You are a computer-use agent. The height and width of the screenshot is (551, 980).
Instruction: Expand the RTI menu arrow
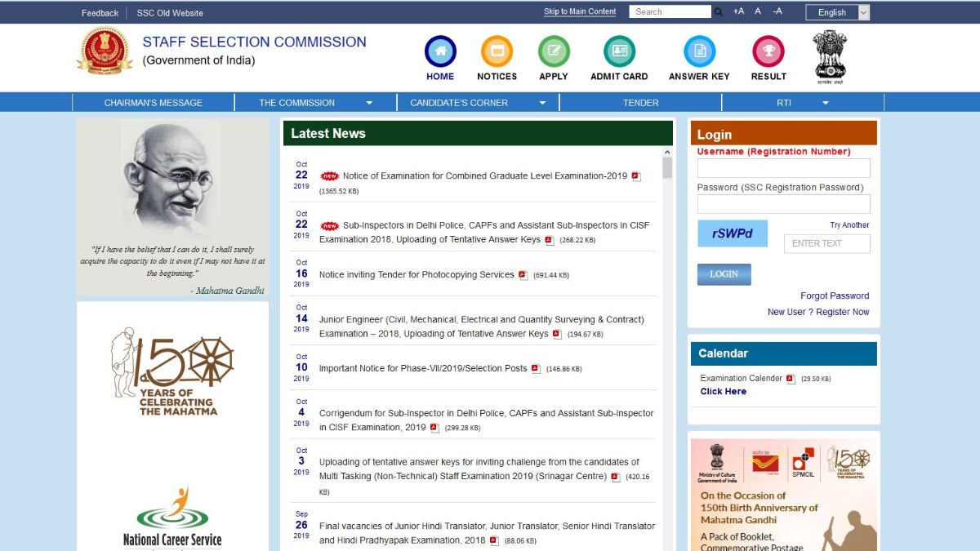[826, 103]
